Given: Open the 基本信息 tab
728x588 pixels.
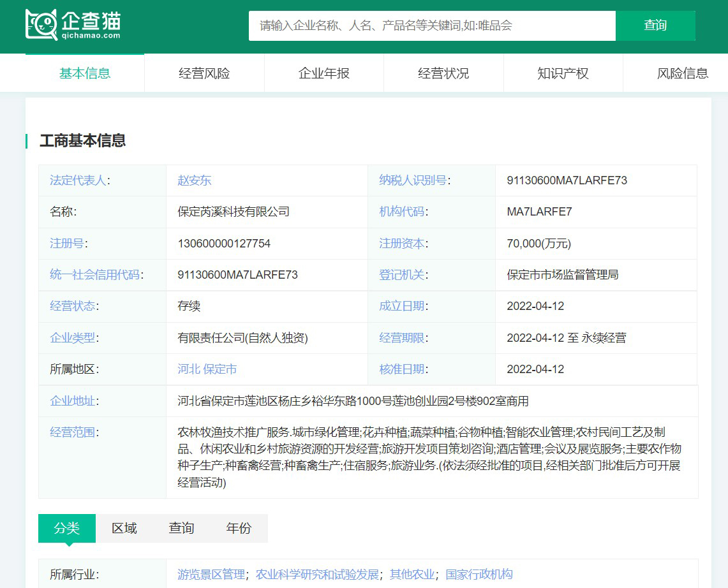Looking at the screenshot, I should coord(85,73).
